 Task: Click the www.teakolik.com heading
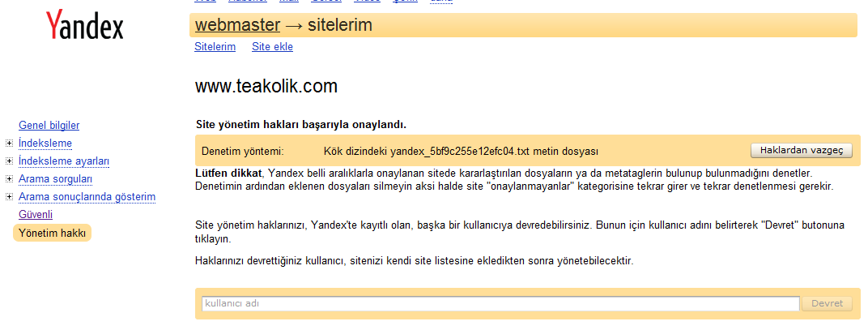266,87
